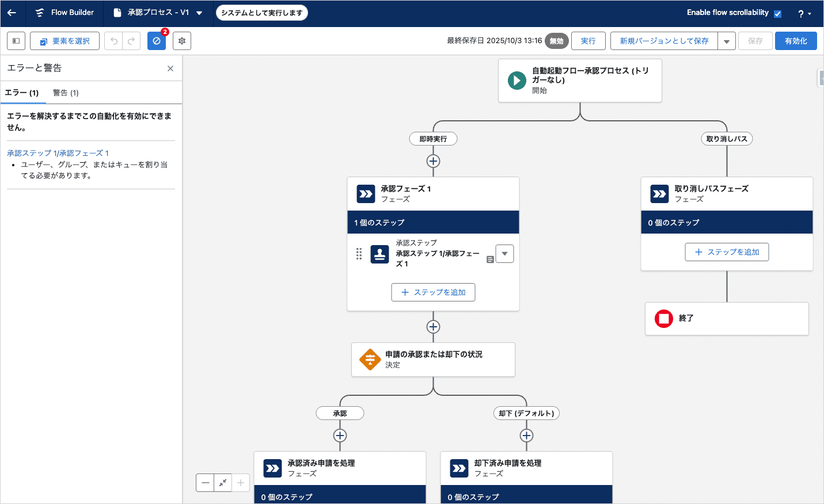Zoom out the canvas with minus button

point(205,483)
